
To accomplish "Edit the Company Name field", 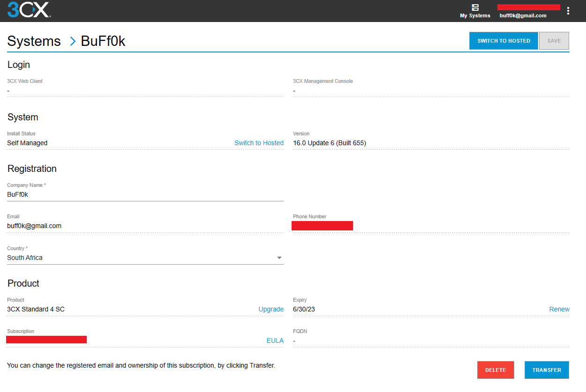I will pyautogui.click(x=145, y=194).
